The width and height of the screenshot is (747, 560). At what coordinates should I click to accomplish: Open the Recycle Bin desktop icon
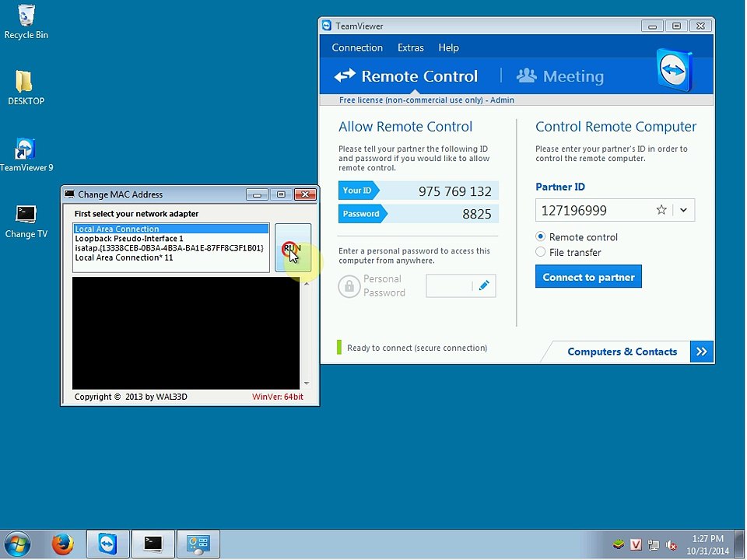pyautogui.click(x=26, y=22)
